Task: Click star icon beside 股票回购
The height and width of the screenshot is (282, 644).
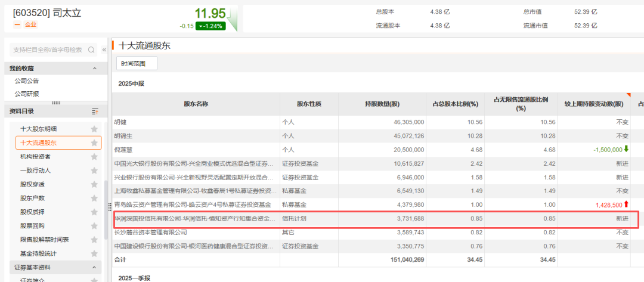Action: click(x=94, y=226)
